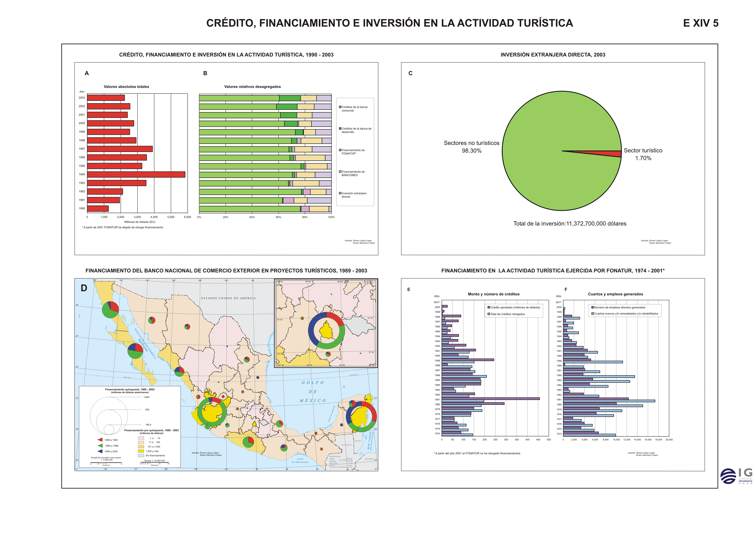Click the '1 a 10' map legend color box

pyautogui.click(x=141, y=438)
